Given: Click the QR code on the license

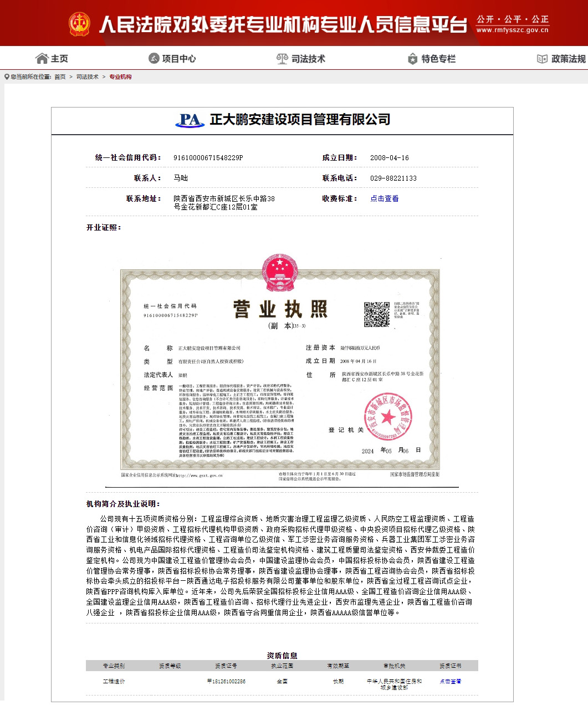Looking at the screenshot, I should [377, 315].
